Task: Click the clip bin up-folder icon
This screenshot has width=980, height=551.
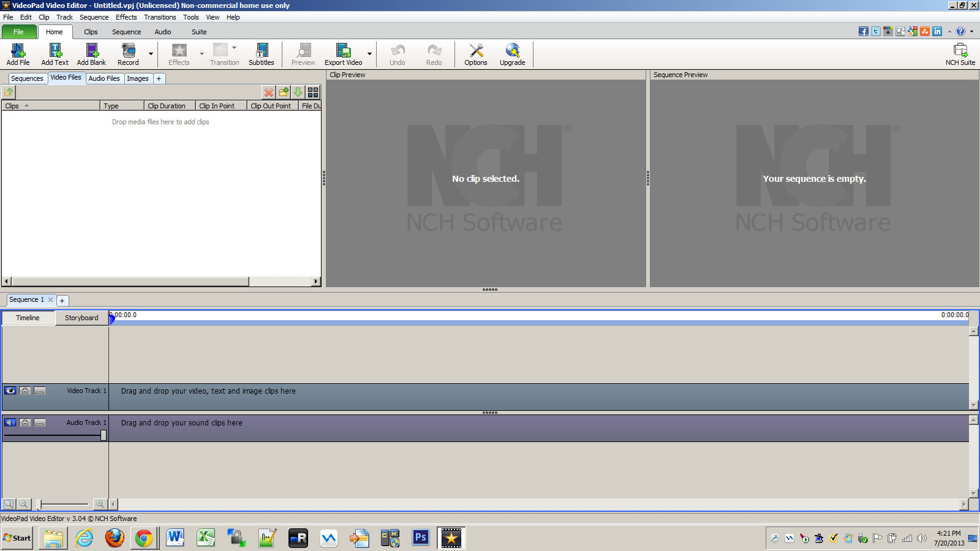Action: pos(9,92)
